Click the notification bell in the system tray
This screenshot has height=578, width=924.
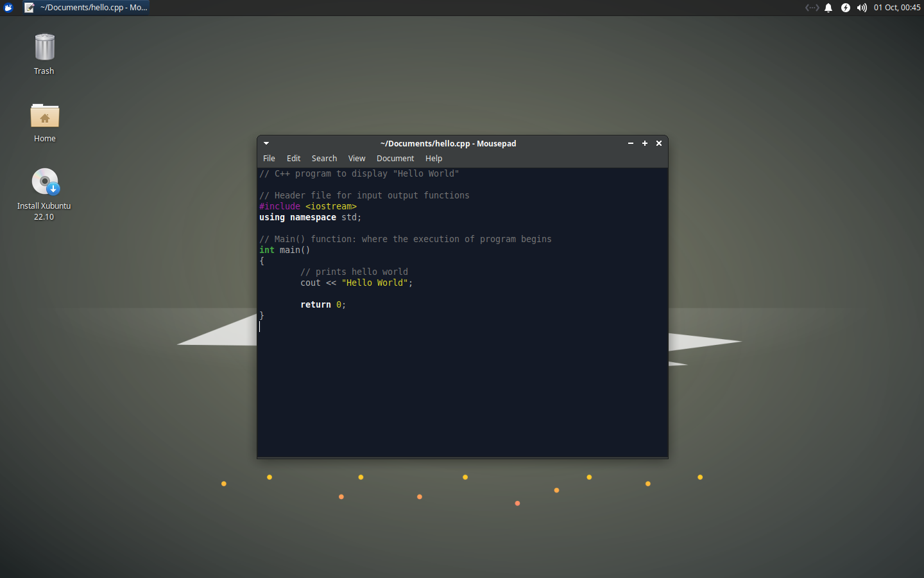[828, 7]
